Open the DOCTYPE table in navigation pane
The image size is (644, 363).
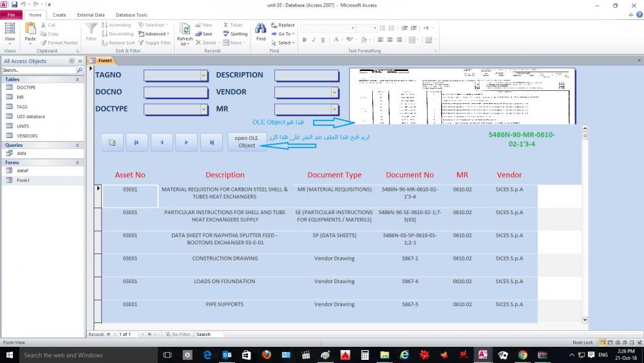tap(26, 88)
